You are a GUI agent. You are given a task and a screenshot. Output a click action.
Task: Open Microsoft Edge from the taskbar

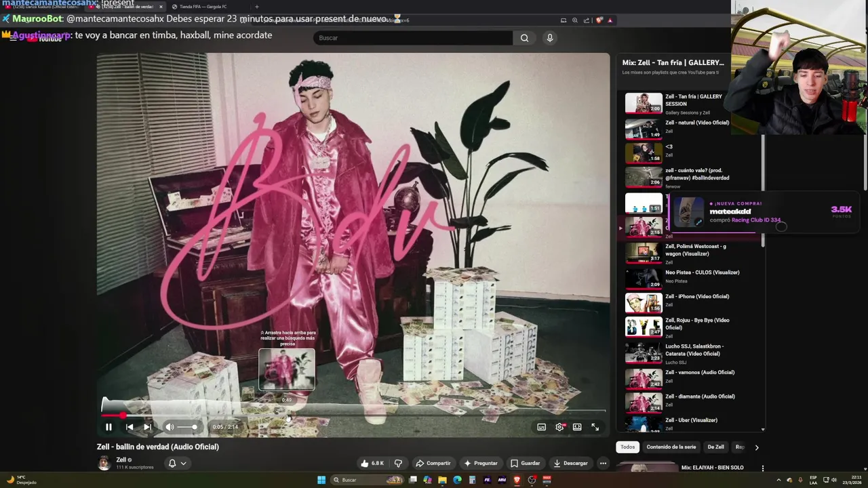(x=457, y=480)
